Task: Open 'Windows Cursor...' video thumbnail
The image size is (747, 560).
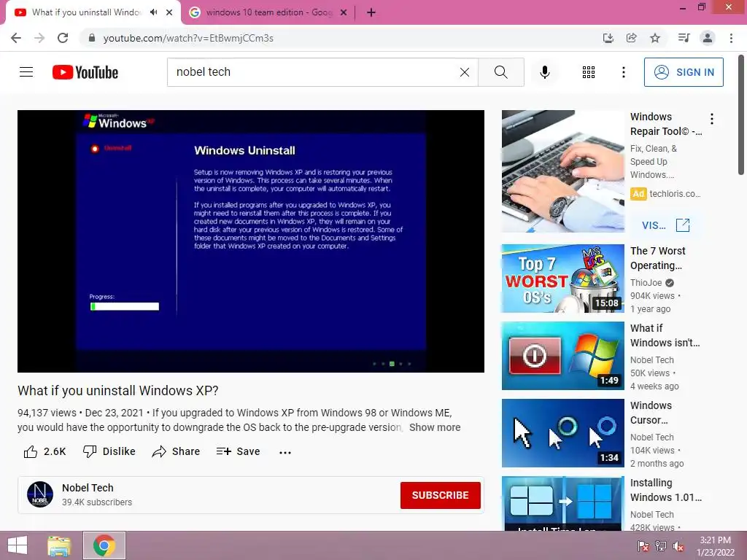Action: pos(562,433)
